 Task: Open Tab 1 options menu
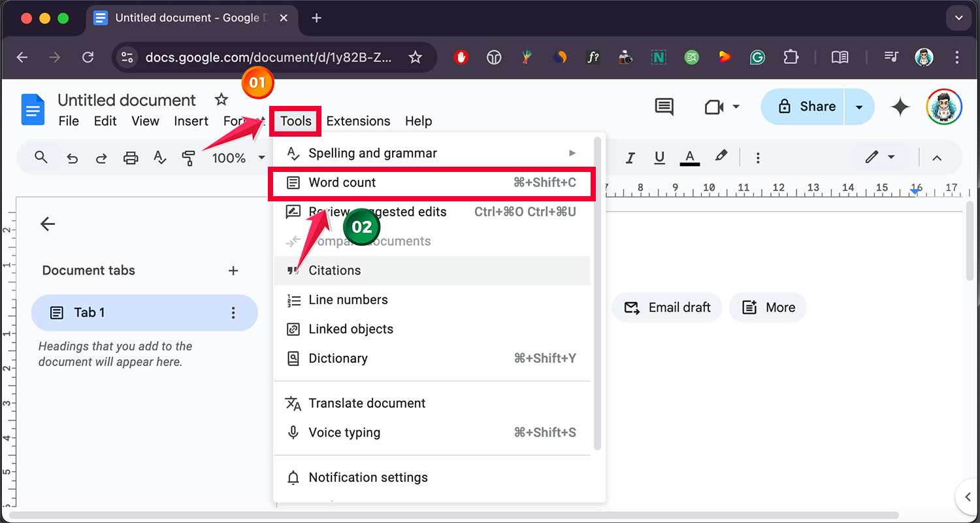pos(233,312)
